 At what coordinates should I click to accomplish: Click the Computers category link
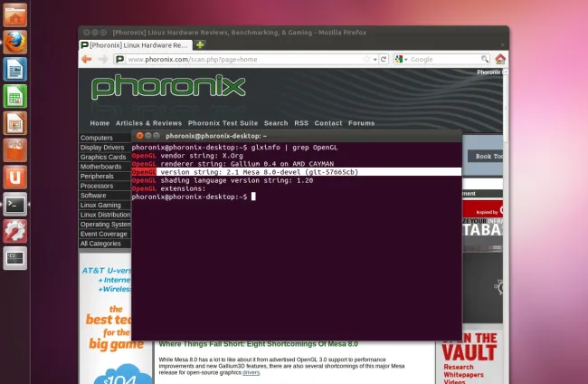tap(97, 138)
